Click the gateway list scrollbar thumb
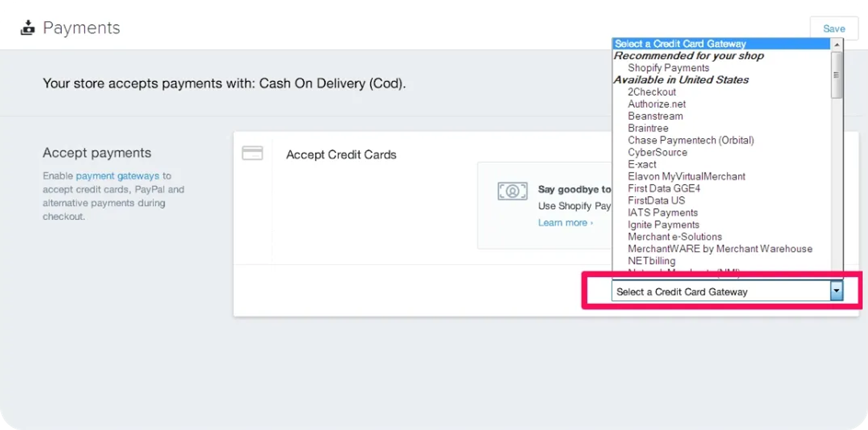 coord(837,75)
